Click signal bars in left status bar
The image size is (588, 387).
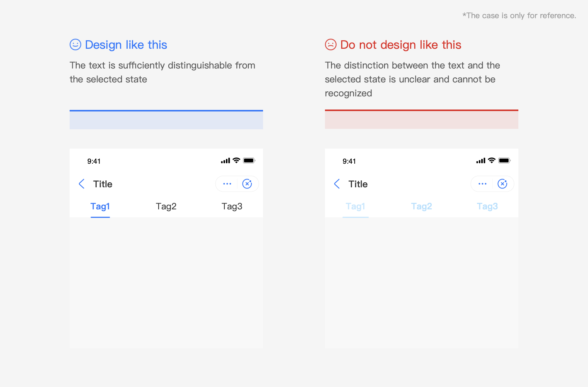point(226,161)
